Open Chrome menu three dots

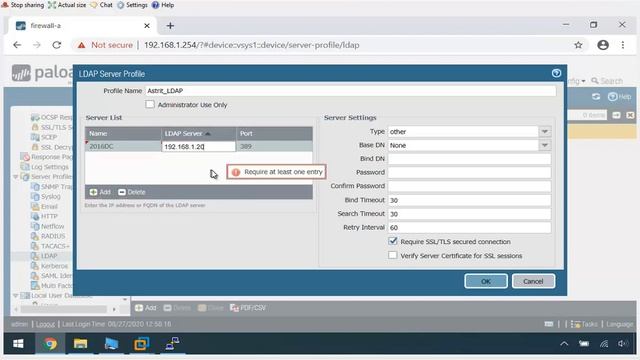[x=623, y=45]
